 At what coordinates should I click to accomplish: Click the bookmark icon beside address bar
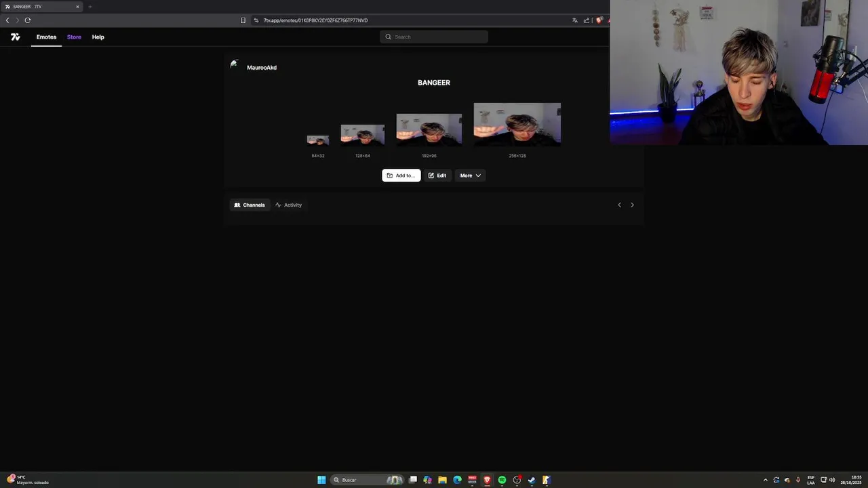[x=243, y=20]
